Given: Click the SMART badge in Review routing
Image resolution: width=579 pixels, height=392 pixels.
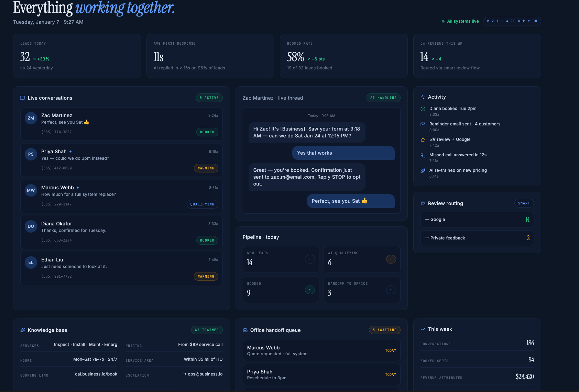Looking at the screenshot, I should coord(524,203).
